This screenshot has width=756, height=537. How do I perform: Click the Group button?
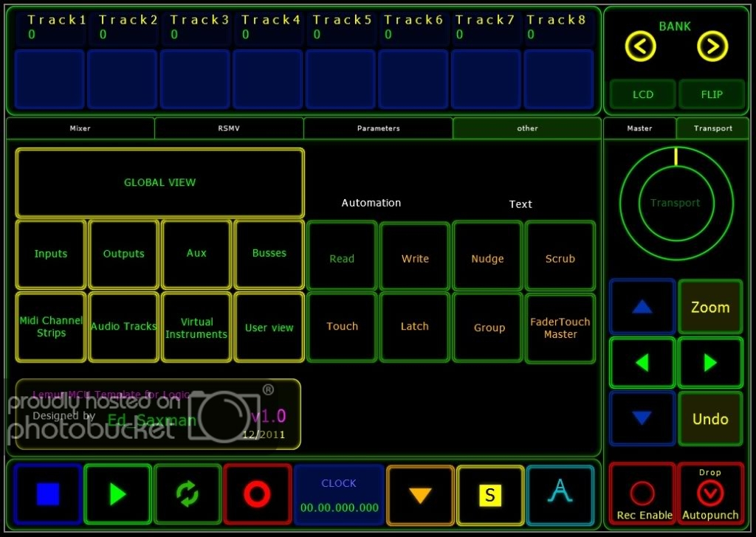487,328
